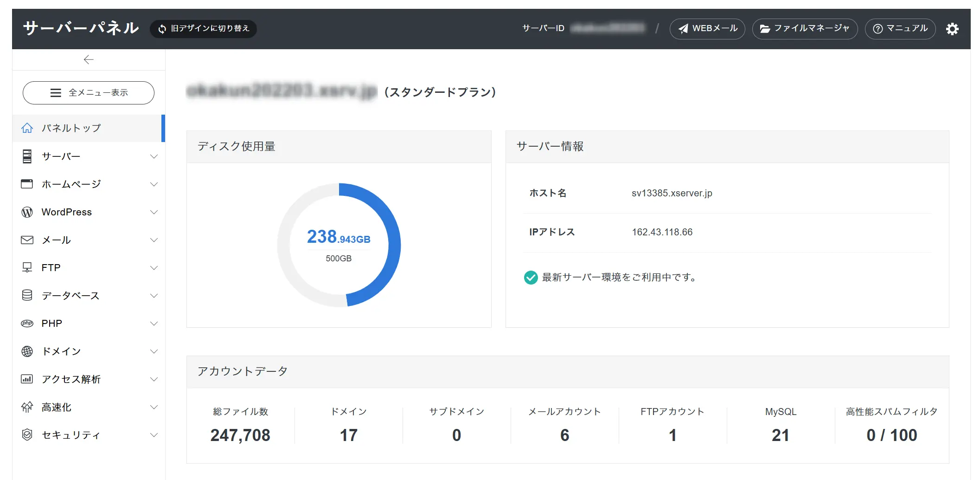
Task: Open WEBメール button
Action: click(707, 29)
